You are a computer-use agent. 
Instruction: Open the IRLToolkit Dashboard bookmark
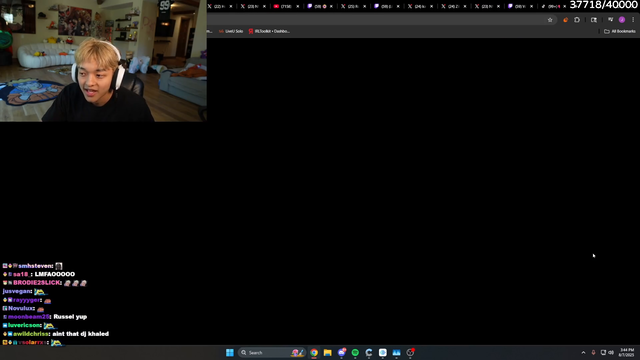(269, 31)
